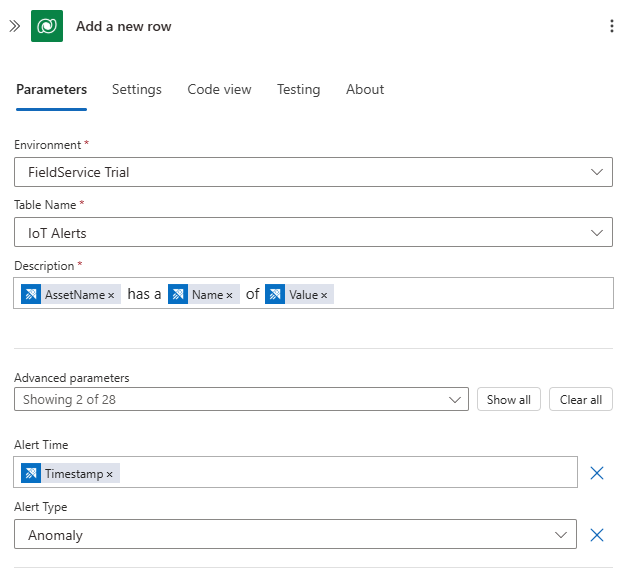
Task: Expand the Advanced parameters dropdown
Action: click(241, 400)
